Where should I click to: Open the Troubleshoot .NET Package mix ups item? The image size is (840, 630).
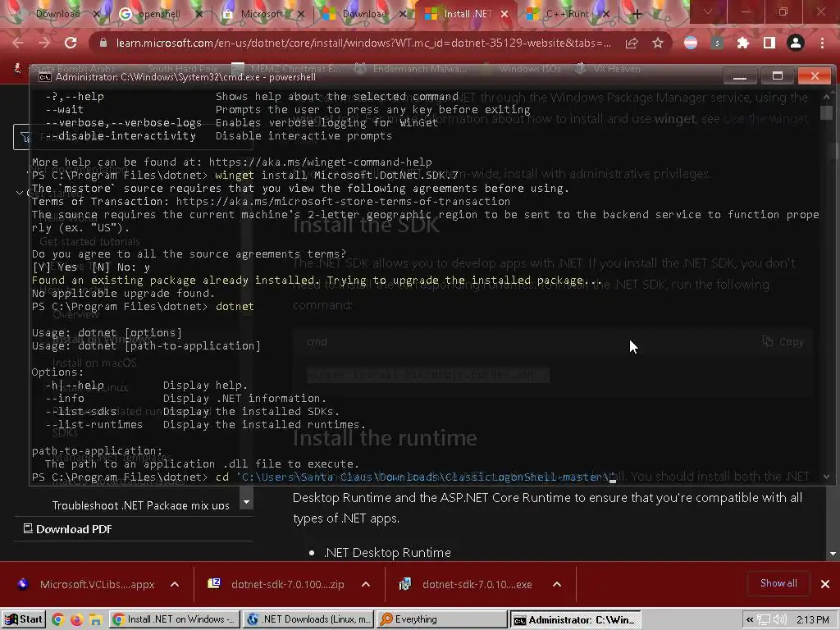pos(140,505)
